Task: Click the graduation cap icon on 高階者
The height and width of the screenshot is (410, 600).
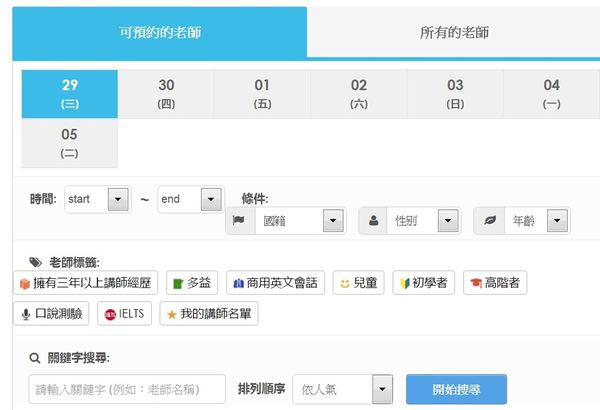Action: [474, 284]
